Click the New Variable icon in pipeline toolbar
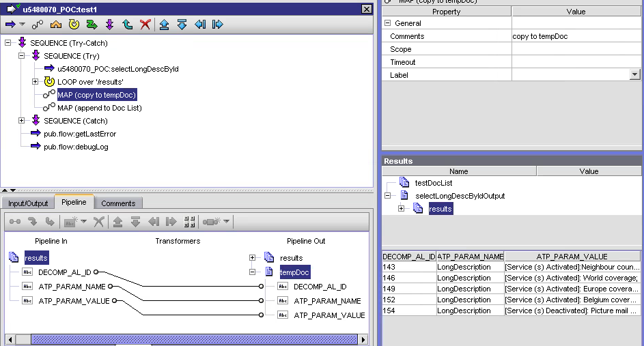 click(x=70, y=222)
